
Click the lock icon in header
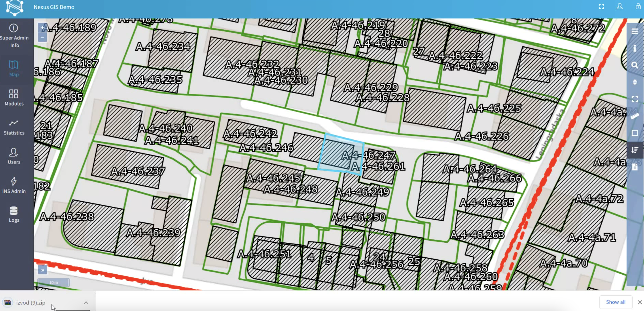638,6
